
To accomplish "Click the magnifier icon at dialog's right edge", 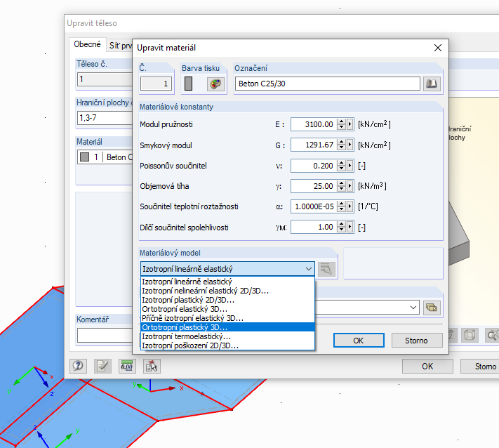I will pos(492,335).
